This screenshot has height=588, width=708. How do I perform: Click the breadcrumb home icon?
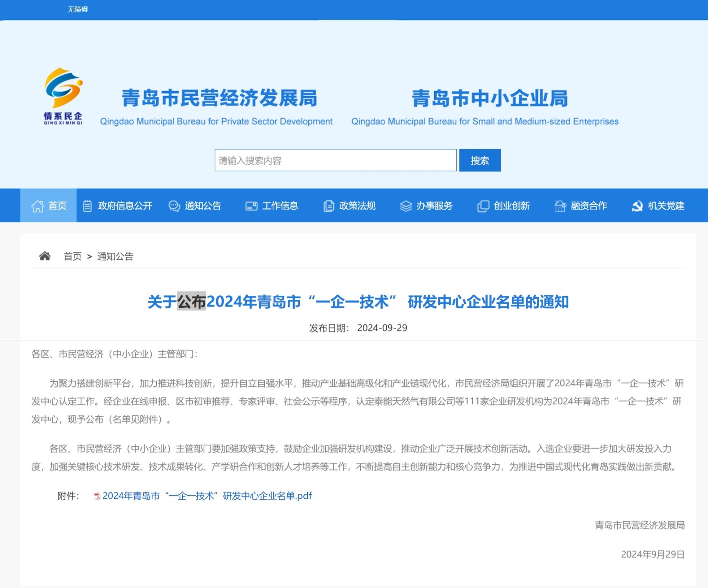45,256
